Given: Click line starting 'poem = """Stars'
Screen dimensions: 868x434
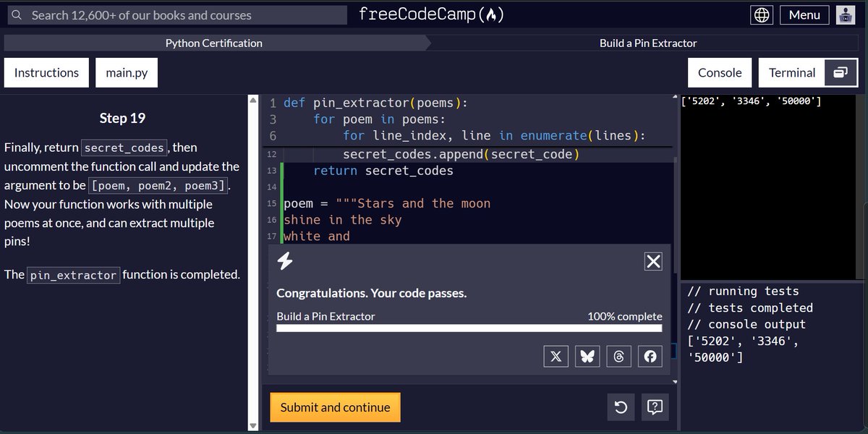Looking at the screenshot, I should (387, 204).
